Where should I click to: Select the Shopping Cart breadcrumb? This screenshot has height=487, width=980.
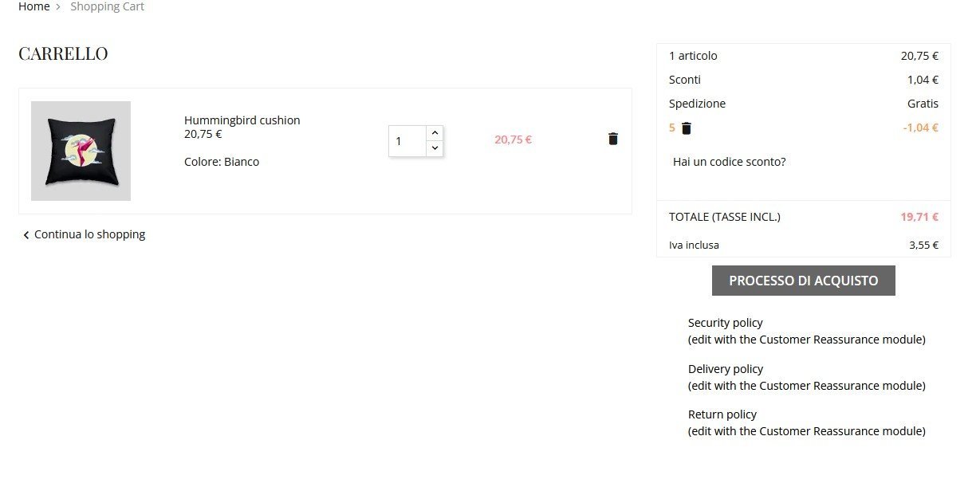(x=107, y=6)
